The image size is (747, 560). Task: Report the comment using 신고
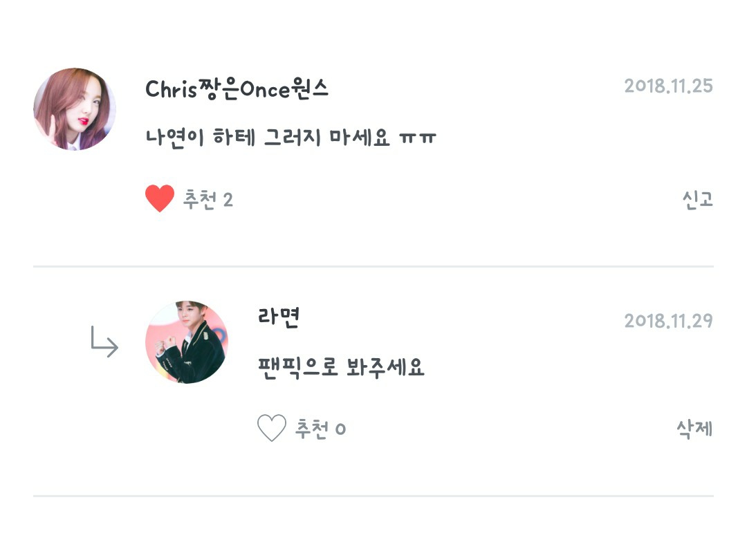(697, 200)
